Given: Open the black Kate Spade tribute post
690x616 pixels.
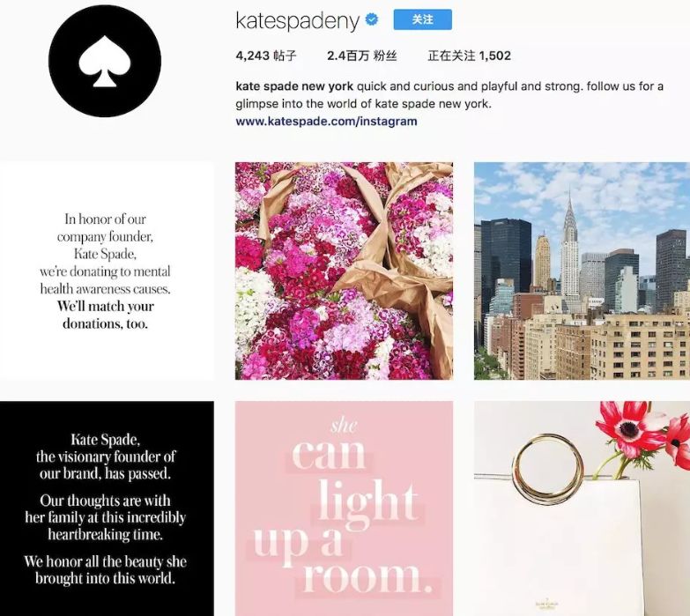Looking at the screenshot, I should pyautogui.click(x=107, y=508).
